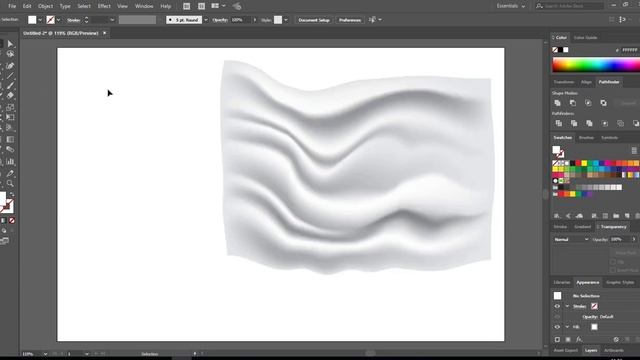This screenshot has height=360, width=640.
Task: Select the Free Transform tool
Action: (10, 118)
